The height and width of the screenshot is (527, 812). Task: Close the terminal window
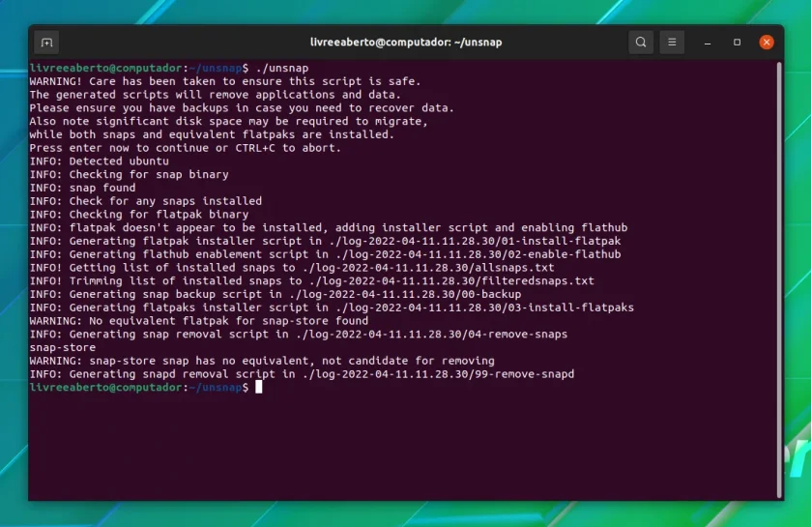coord(767,43)
